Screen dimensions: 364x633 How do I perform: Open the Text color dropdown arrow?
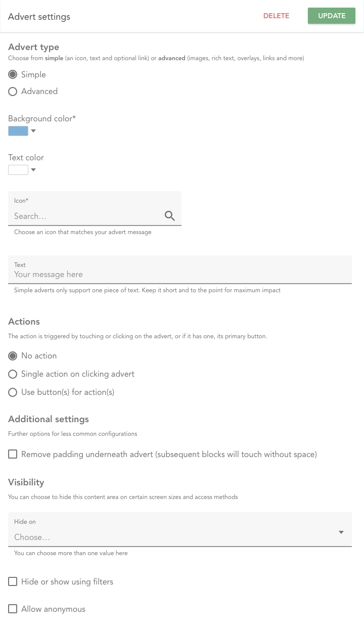pyautogui.click(x=33, y=170)
